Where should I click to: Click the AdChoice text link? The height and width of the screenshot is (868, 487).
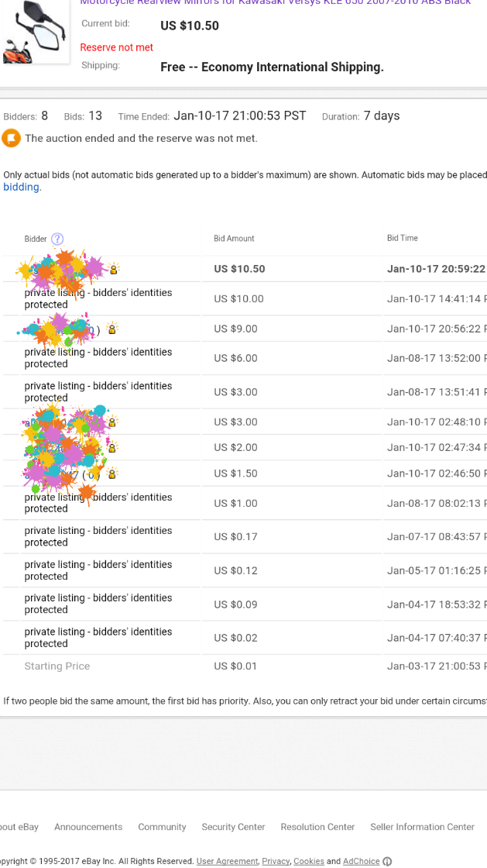[x=362, y=861]
